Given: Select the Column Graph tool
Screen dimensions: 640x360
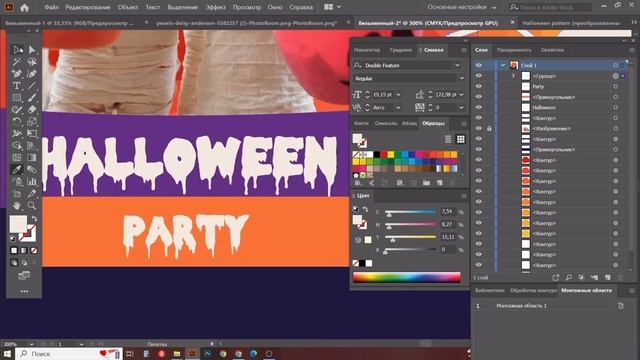Looking at the screenshot, I should 32,181.
